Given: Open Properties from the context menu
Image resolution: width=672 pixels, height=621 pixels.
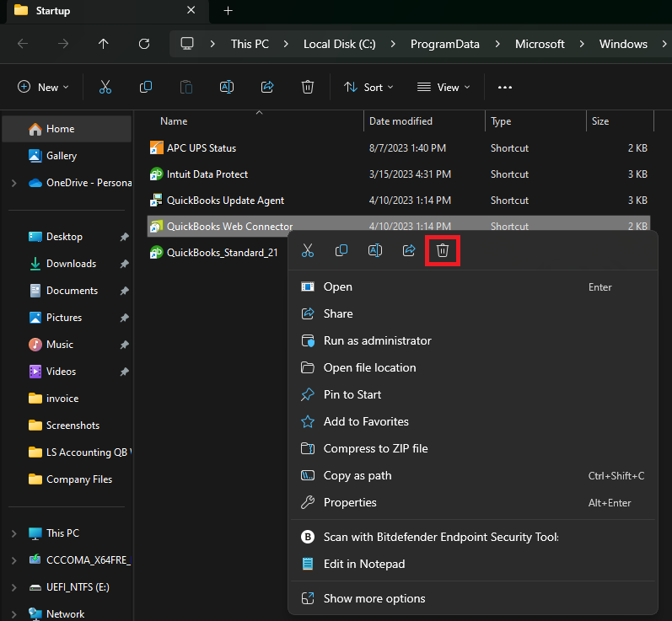Looking at the screenshot, I should click(x=473, y=503).
